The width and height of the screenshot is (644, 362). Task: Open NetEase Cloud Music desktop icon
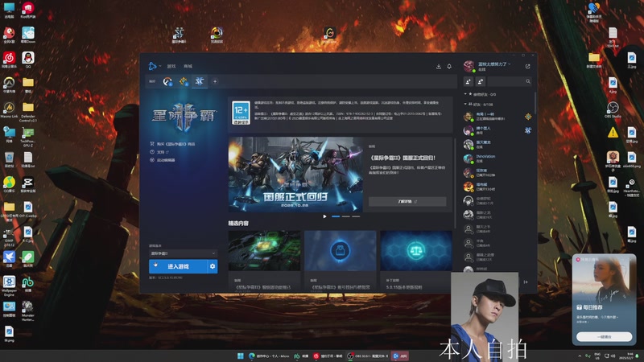[9, 60]
